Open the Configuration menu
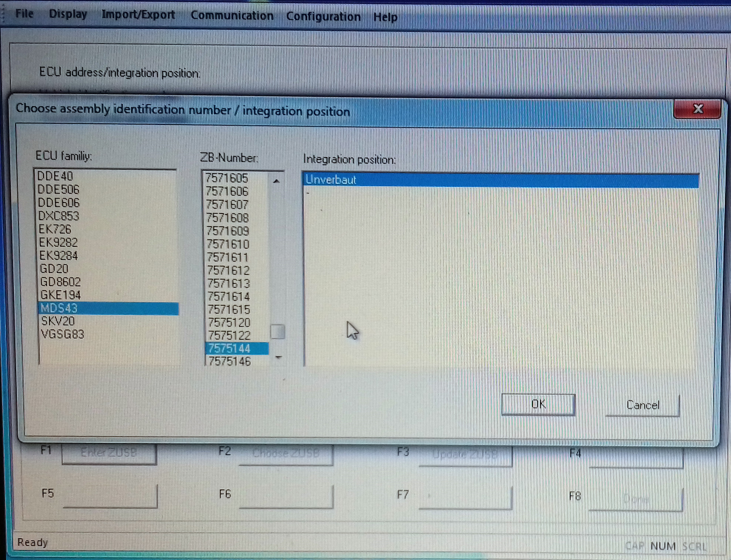Viewport: 731px width, 560px height. (323, 16)
